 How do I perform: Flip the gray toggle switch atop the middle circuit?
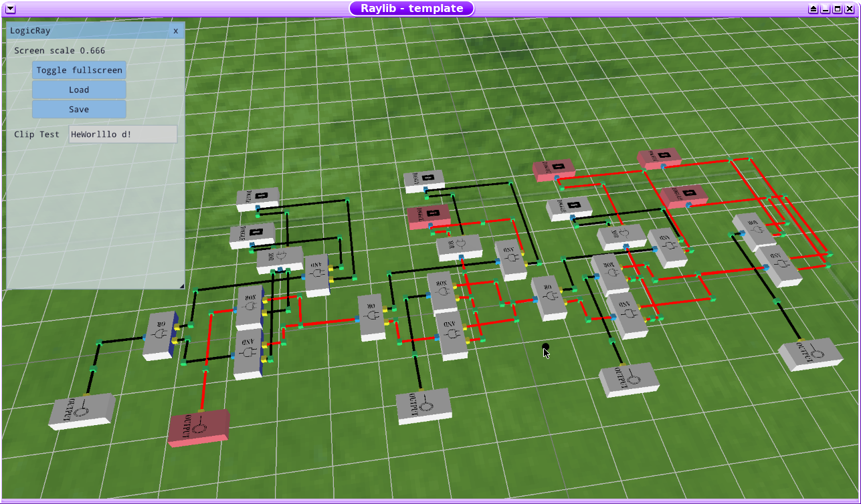click(x=424, y=180)
